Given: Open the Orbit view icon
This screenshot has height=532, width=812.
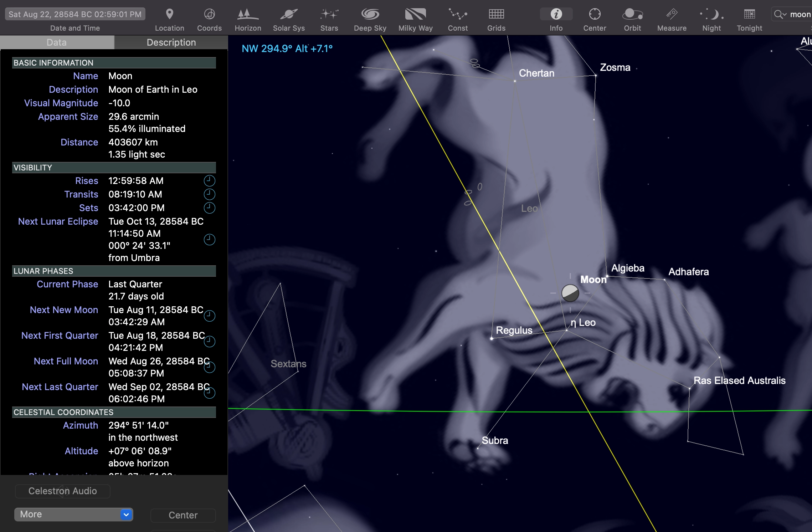Looking at the screenshot, I should coord(632,15).
